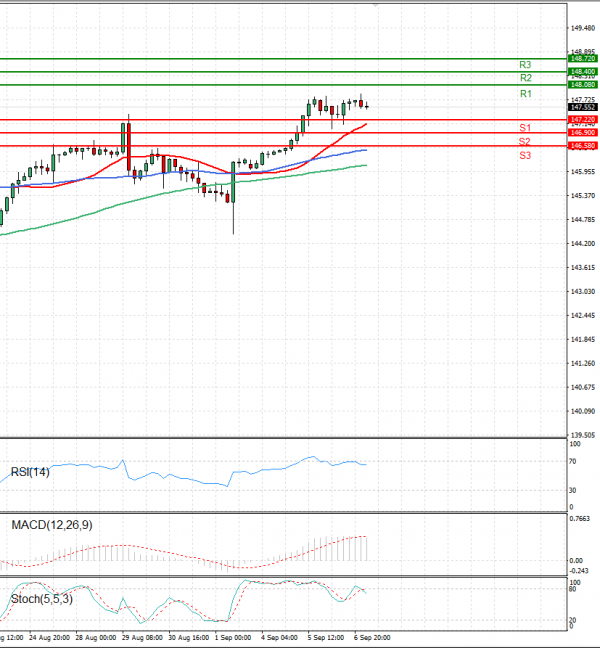This screenshot has height=648, width=600.
Task: Click the MACD scale value -0.243
Action: (579, 571)
